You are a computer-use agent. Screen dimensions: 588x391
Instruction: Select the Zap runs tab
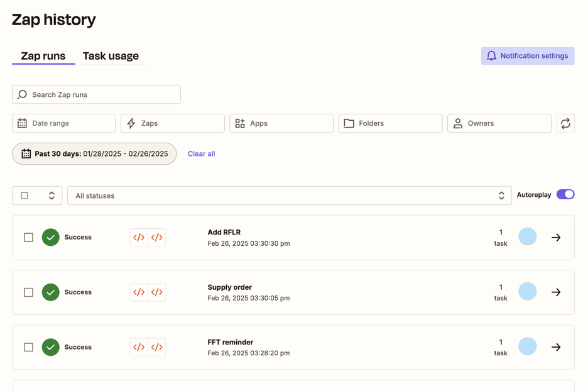[43, 56]
